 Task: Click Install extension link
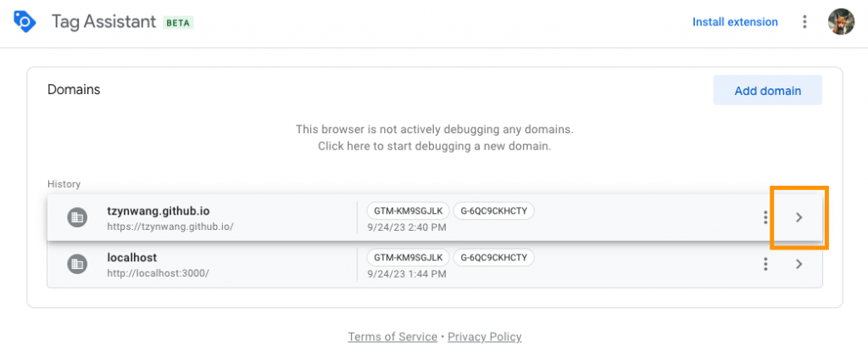(x=735, y=22)
